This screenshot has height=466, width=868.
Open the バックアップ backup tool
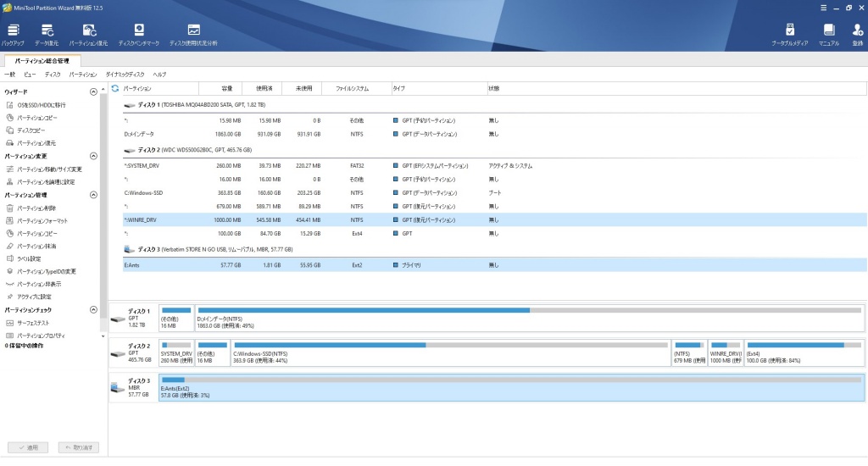point(13,34)
